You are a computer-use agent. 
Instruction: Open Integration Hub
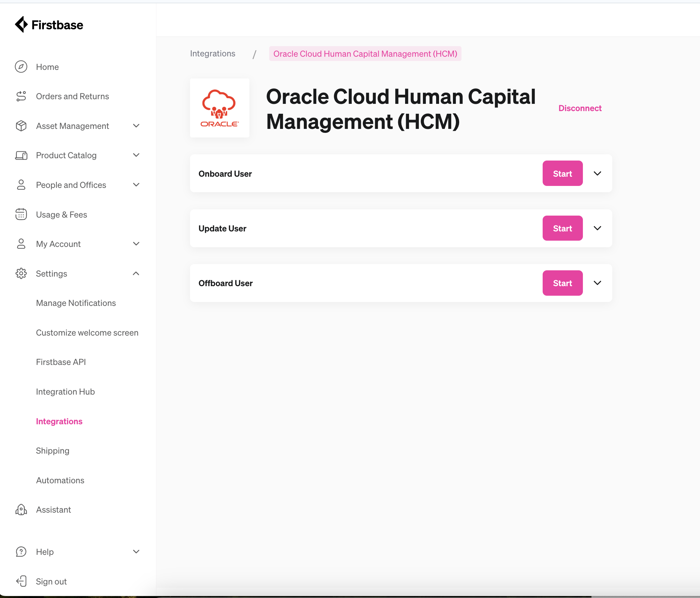point(65,392)
